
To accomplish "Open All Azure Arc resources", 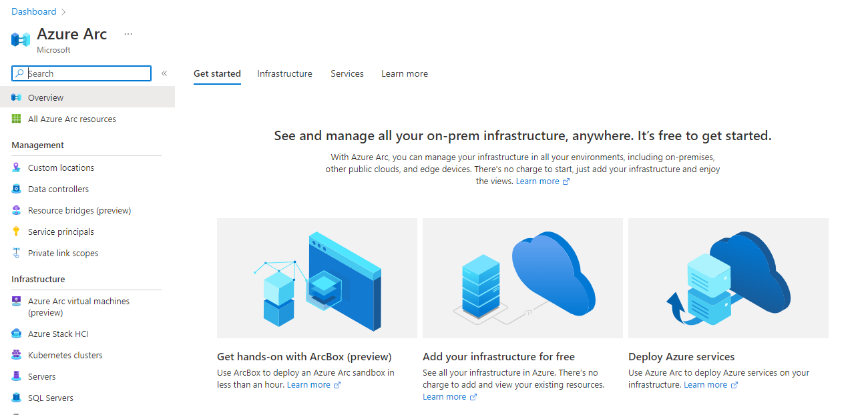I will pos(71,119).
